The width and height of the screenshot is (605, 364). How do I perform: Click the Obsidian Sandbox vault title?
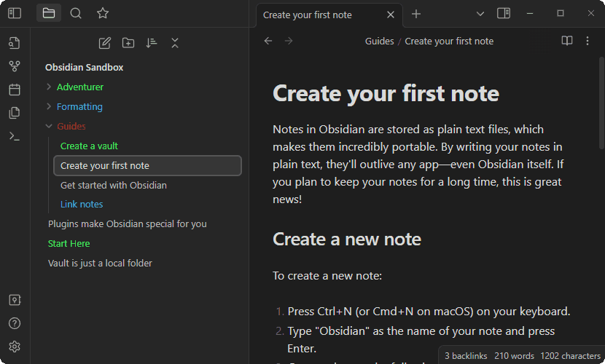coord(84,68)
